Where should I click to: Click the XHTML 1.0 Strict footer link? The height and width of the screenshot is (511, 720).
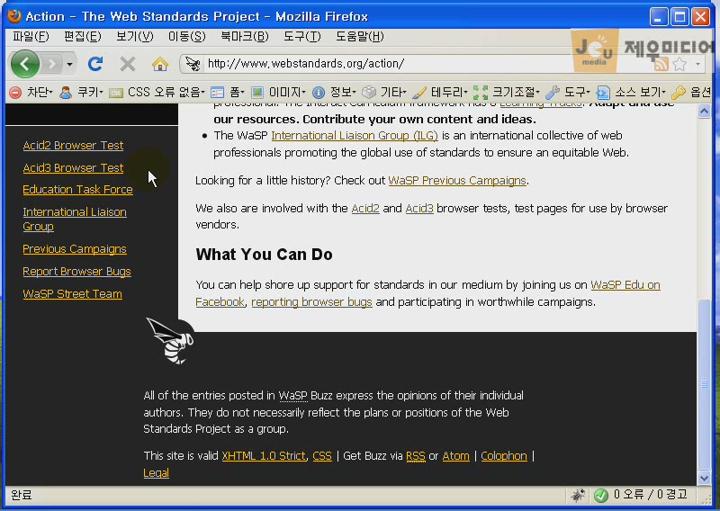pyautogui.click(x=264, y=456)
